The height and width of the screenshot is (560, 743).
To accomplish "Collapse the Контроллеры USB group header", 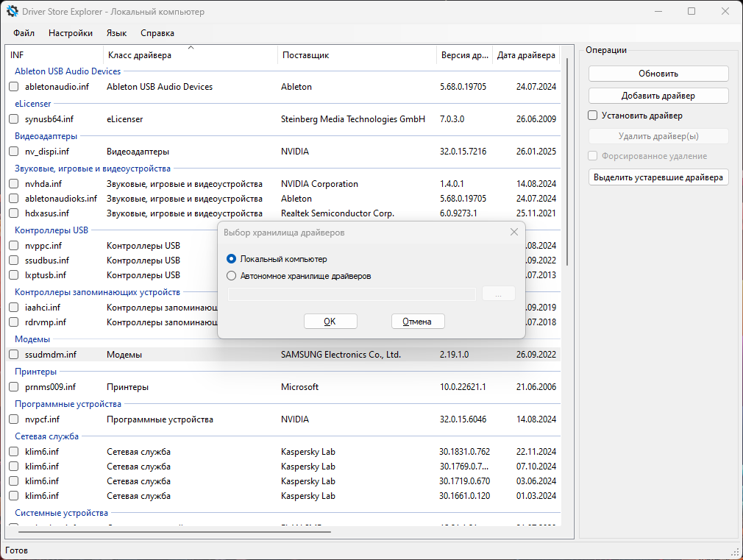I will pos(51,230).
